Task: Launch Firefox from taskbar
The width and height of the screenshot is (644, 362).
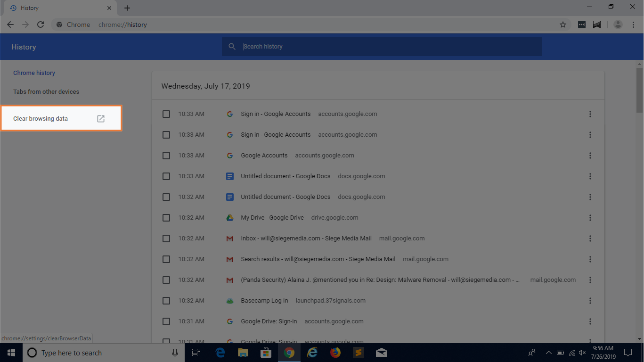Action: [335, 353]
